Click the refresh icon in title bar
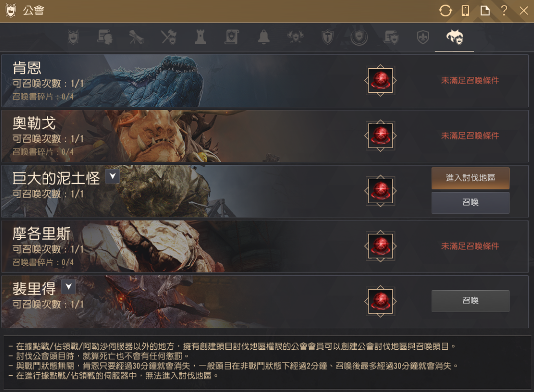Image resolution: width=534 pixels, height=392 pixels. (445, 11)
